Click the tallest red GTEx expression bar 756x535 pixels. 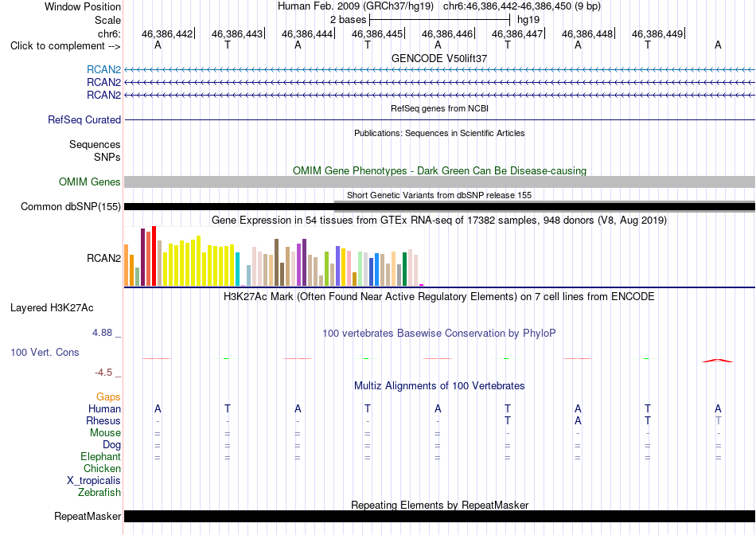click(x=154, y=256)
